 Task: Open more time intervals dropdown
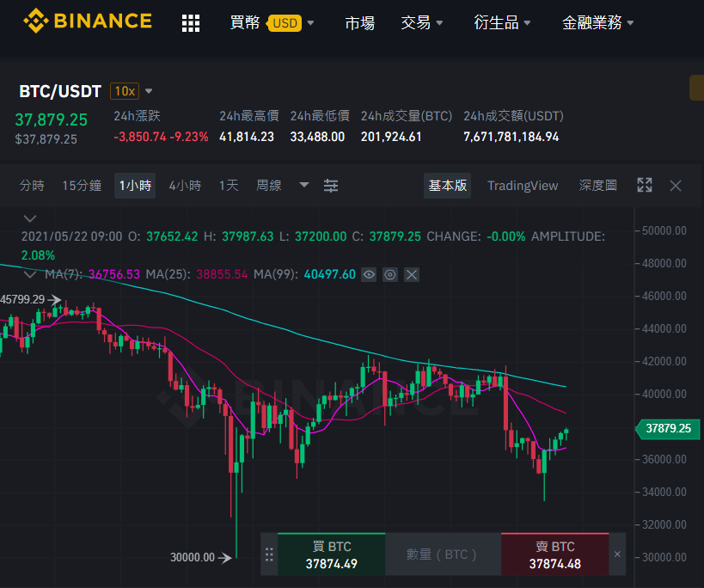[x=304, y=185]
